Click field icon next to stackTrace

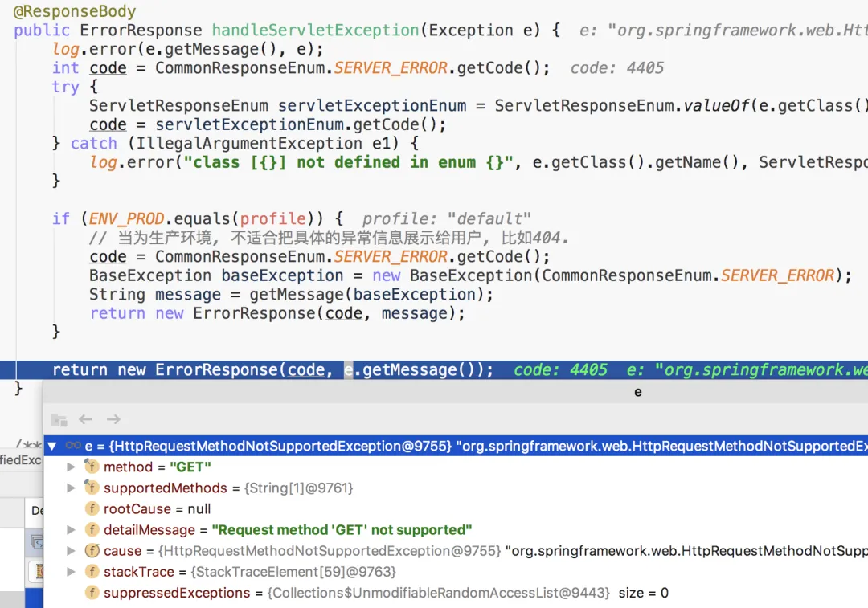coord(92,572)
